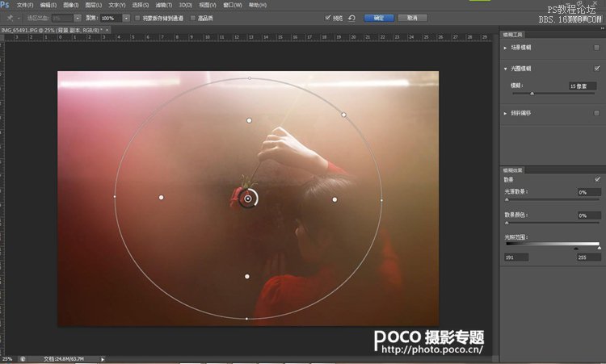
Task: Click the top ellipse boundary handle
Action: coord(250,78)
